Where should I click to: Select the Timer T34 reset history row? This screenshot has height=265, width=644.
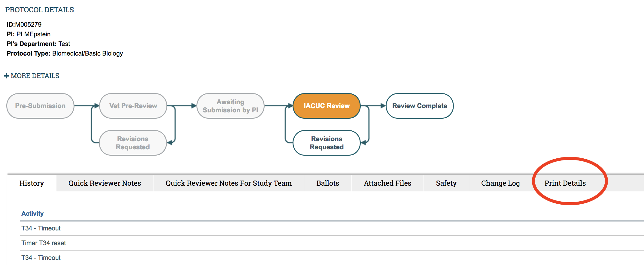point(44,243)
